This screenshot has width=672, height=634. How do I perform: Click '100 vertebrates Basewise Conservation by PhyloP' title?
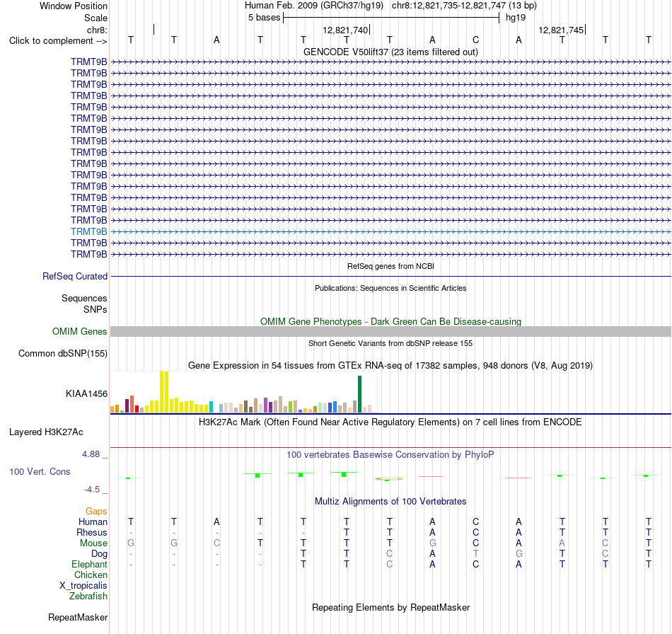pyautogui.click(x=390, y=454)
